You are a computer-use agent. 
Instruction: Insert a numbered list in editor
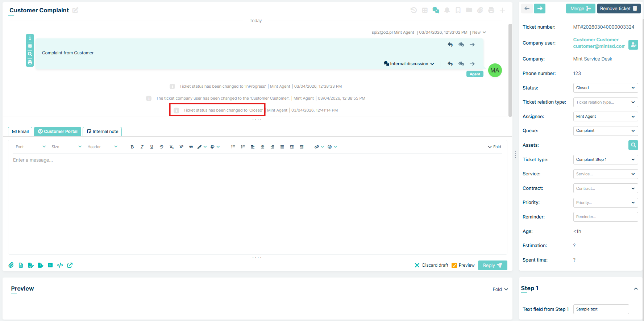pyautogui.click(x=243, y=147)
